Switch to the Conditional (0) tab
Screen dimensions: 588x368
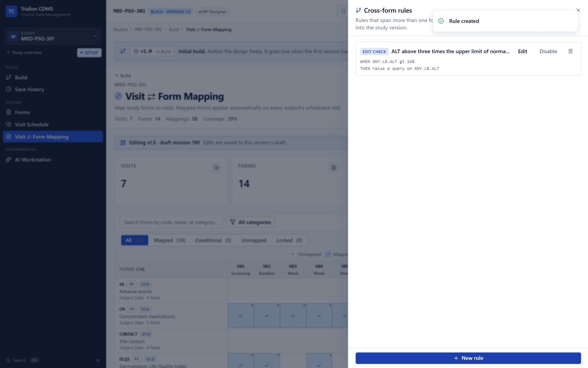pos(213,240)
